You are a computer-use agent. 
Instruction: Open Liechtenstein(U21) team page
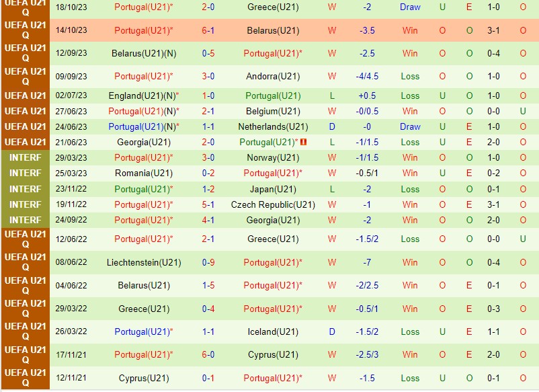coord(144,262)
